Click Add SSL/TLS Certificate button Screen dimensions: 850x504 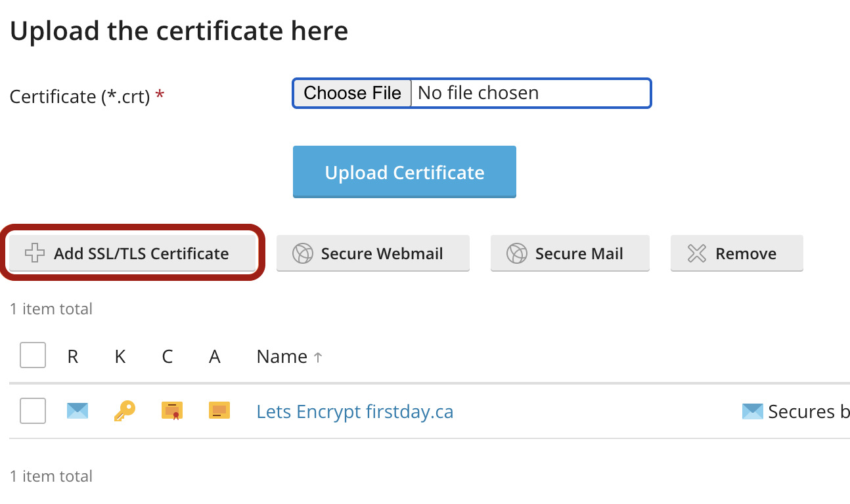[x=131, y=253]
